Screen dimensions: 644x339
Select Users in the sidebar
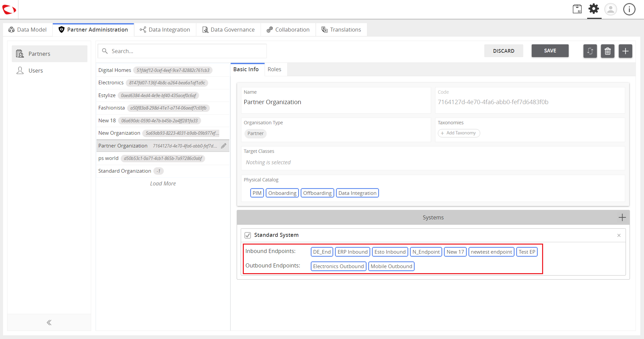pyautogui.click(x=49, y=71)
